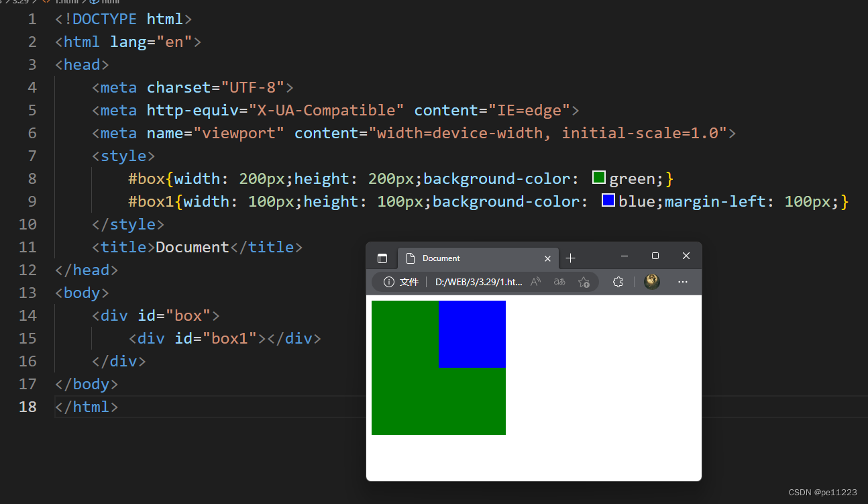Open a new tab with plus button

click(571, 258)
